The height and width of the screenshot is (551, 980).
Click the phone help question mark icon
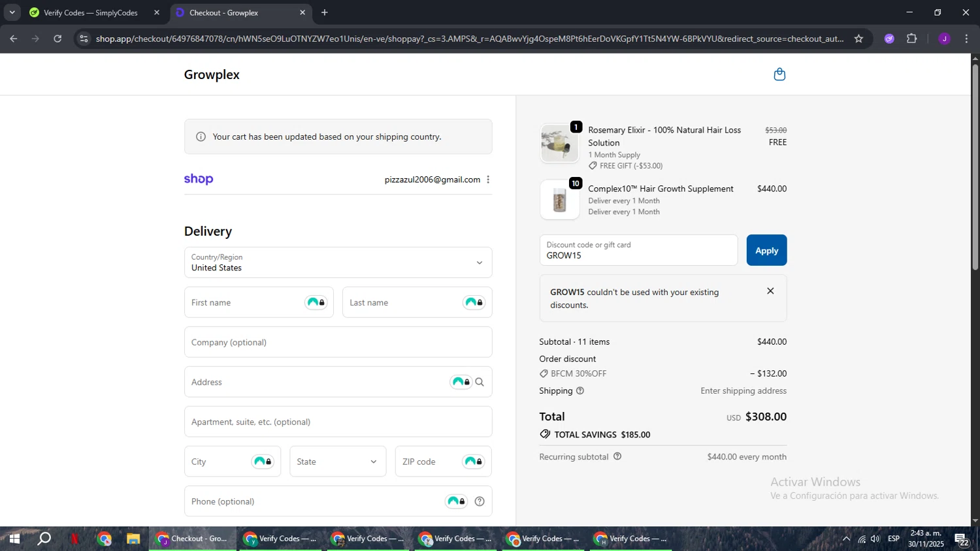pos(480,501)
